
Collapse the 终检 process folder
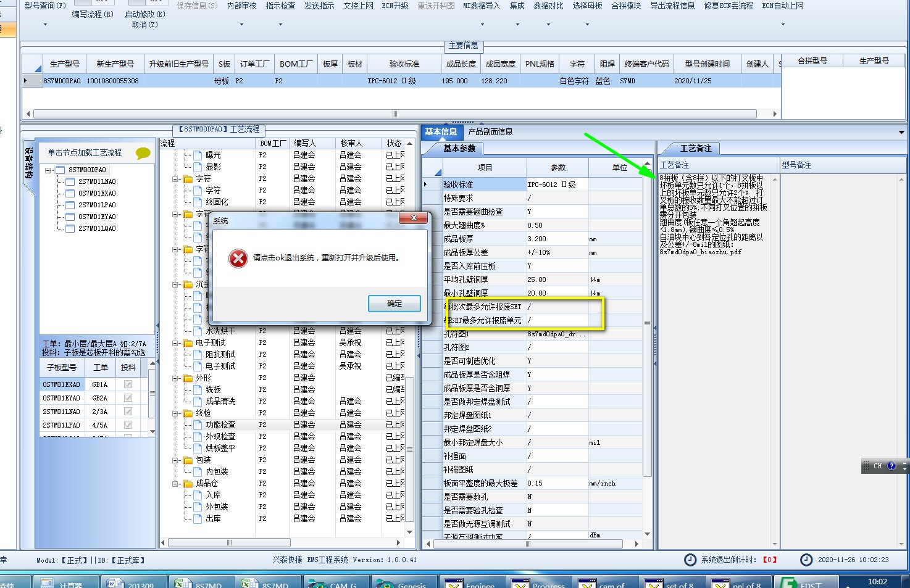click(175, 413)
